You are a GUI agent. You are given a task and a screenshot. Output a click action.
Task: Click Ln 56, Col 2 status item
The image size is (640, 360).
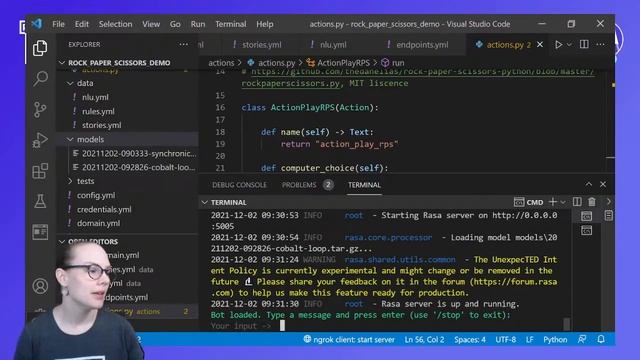(x=424, y=340)
